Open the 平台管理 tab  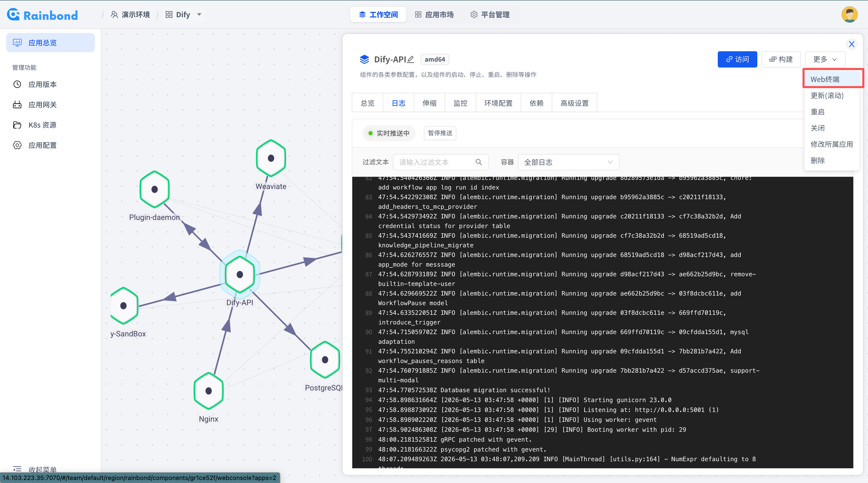(490, 14)
